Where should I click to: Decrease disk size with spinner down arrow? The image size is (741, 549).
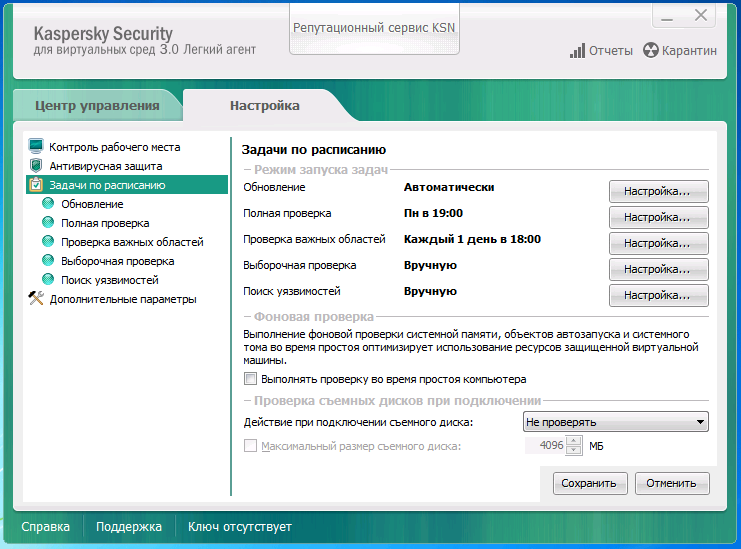click(x=573, y=449)
